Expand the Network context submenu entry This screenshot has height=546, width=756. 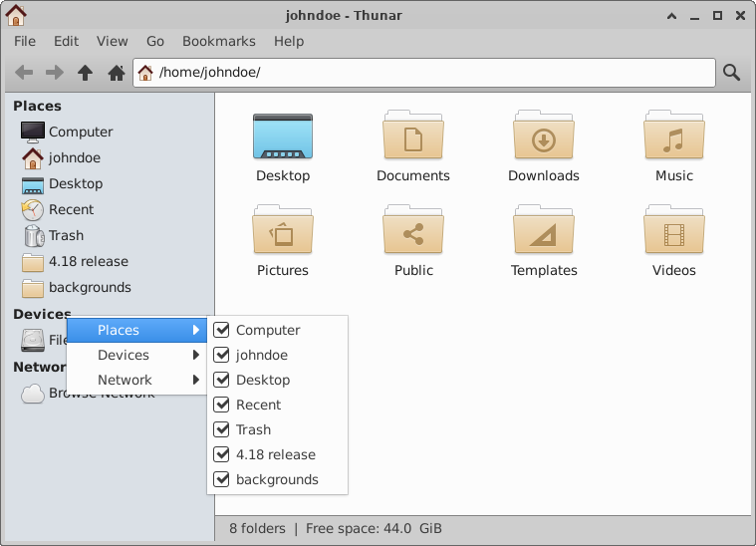(136, 380)
